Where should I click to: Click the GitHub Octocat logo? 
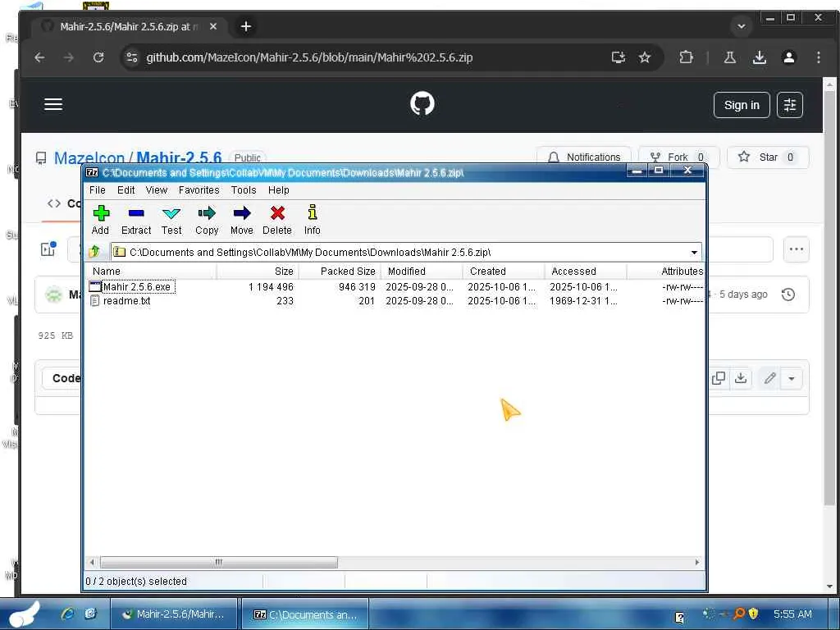[x=422, y=104]
